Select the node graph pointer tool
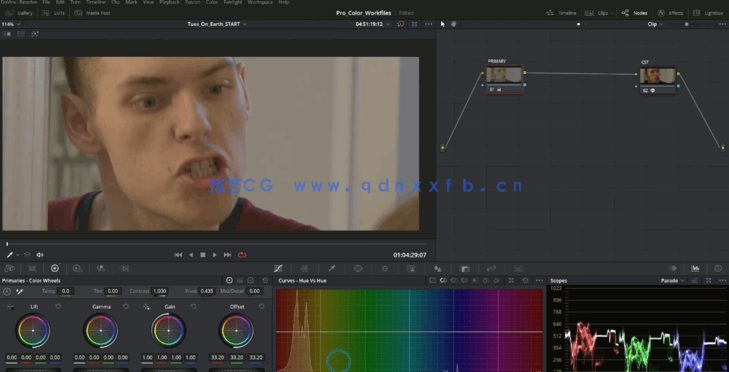 pos(443,24)
